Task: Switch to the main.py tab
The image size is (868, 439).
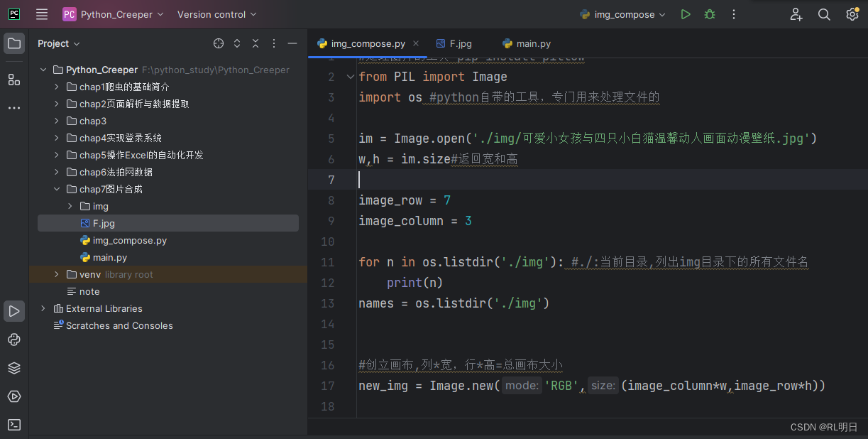Action: coord(533,43)
